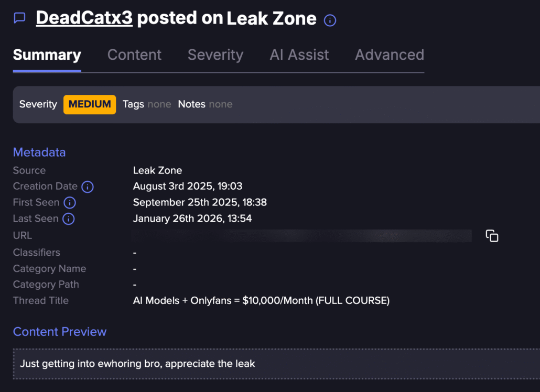Click the Content Preview section heading
Screen dimensions: 540x392
point(60,332)
